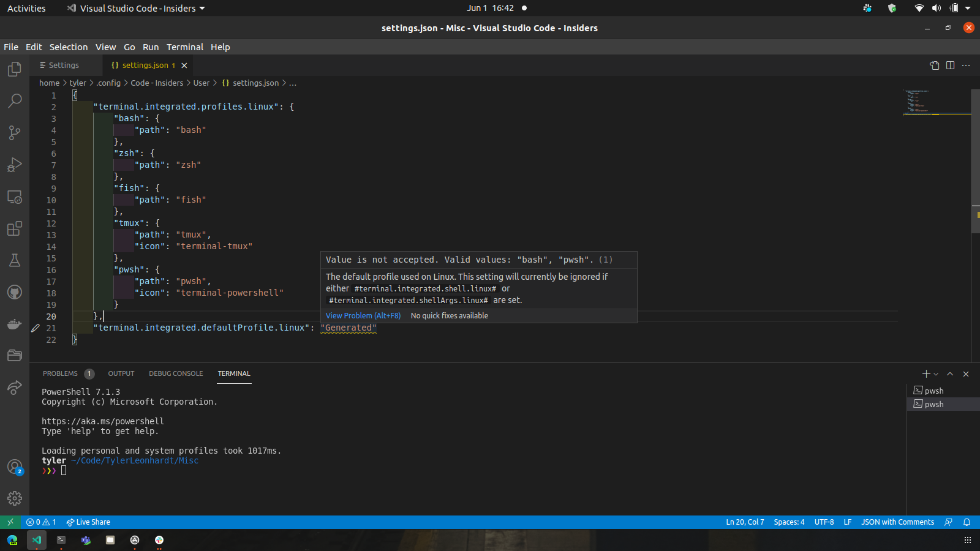Image resolution: width=980 pixels, height=551 pixels.
Task: Open the Docker view in the sidebar
Action: coord(14,324)
